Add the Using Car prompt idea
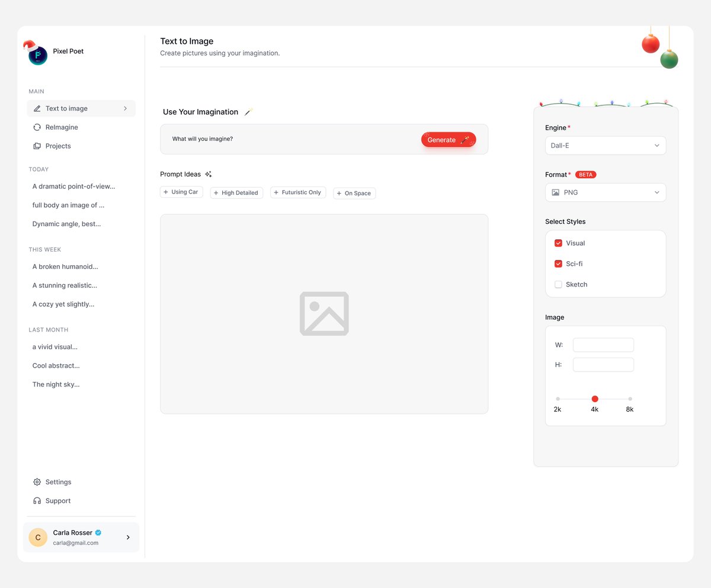This screenshot has height=588, width=711. (181, 192)
